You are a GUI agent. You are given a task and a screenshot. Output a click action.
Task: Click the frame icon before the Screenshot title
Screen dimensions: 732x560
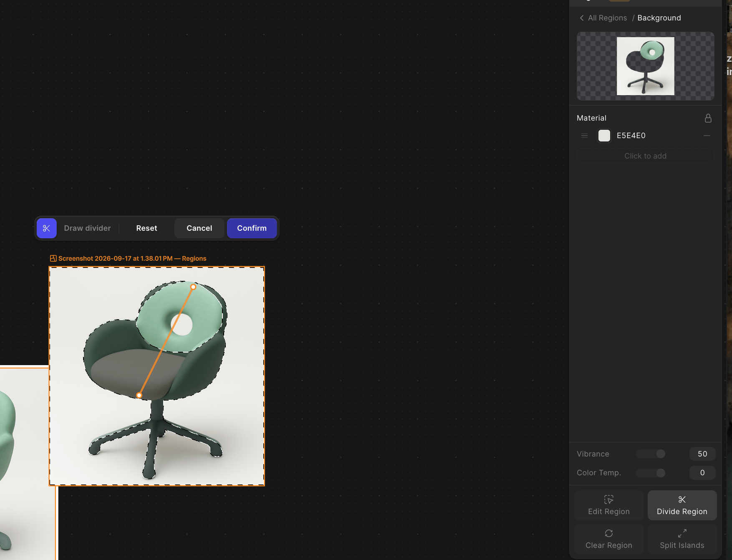point(53,259)
